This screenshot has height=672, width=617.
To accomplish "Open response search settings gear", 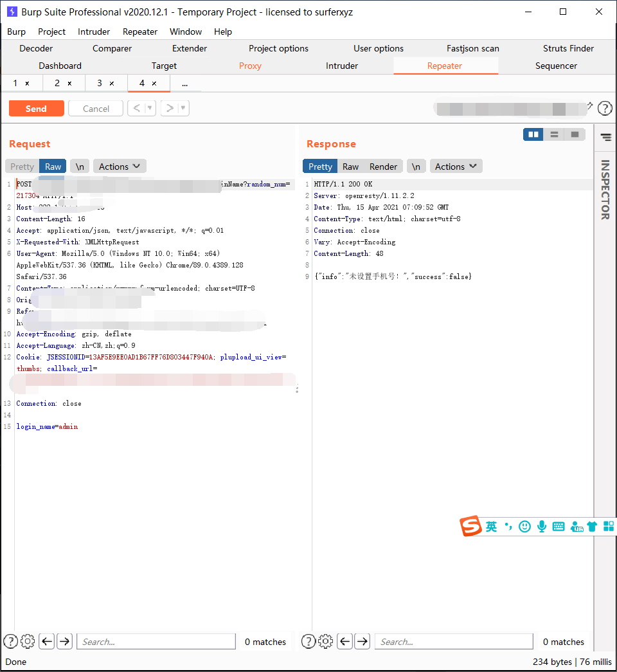I will [326, 641].
